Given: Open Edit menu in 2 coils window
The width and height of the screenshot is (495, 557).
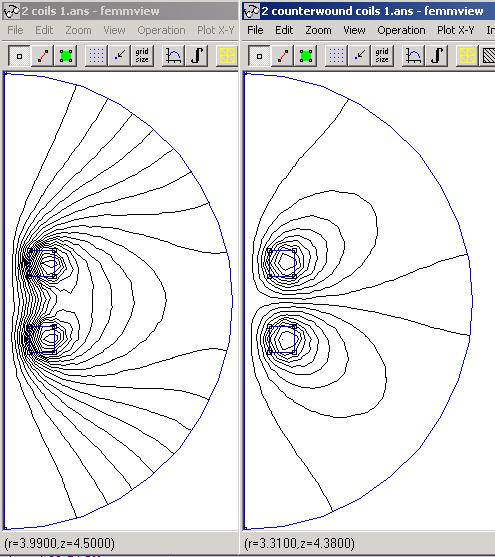Looking at the screenshot, I should 44,30.
